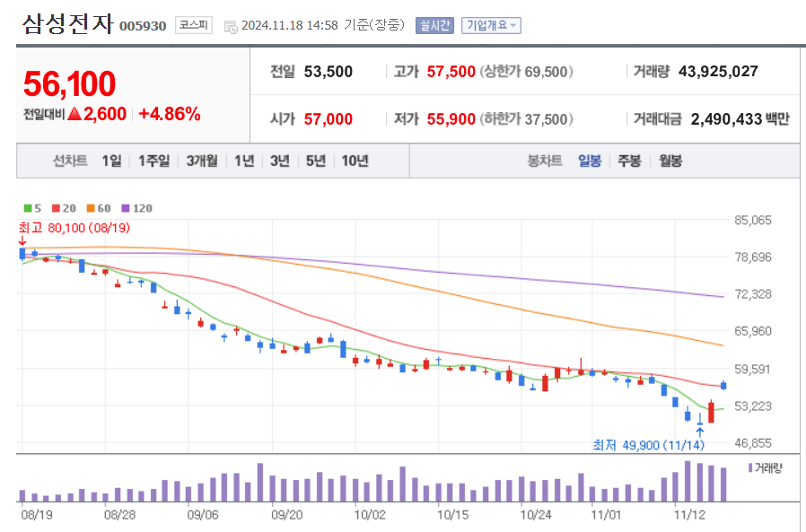Click the lower limit 하한가 37,500 text
The height and width of the screenshot is (532, 806).
pos(526,119)
